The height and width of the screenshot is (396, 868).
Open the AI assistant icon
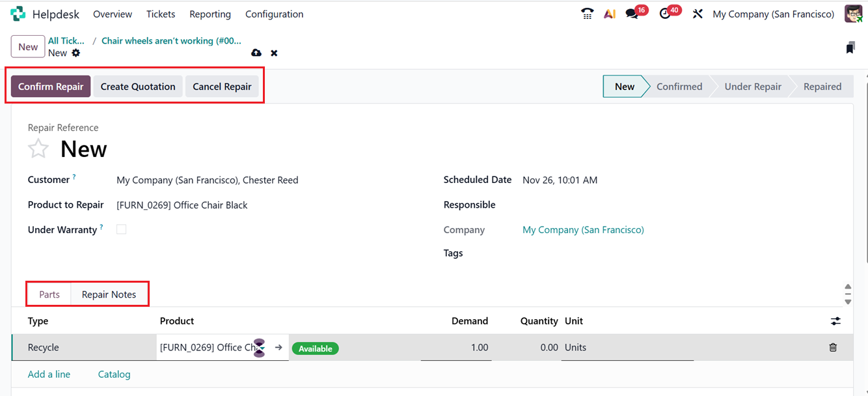[609, 13]
